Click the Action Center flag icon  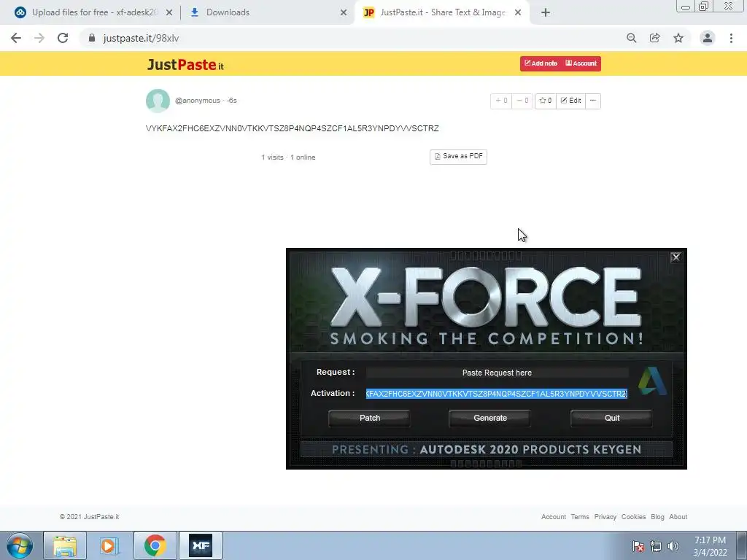638,546
